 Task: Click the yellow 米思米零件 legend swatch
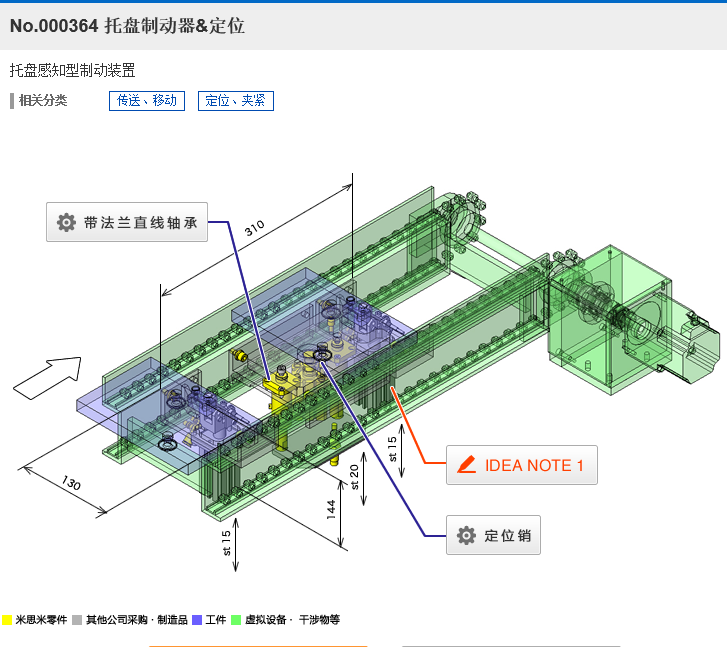(6, 620)
